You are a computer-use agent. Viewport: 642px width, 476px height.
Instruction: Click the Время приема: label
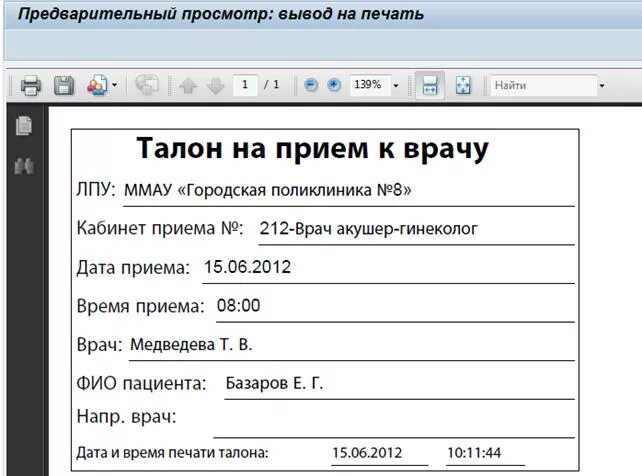(x=140, y=306)
